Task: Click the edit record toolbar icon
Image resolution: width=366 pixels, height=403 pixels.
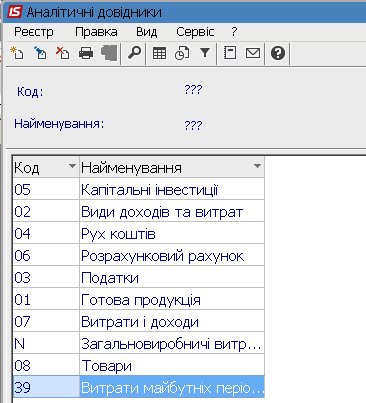Action: pyautogui.click(x=40, y=53)
